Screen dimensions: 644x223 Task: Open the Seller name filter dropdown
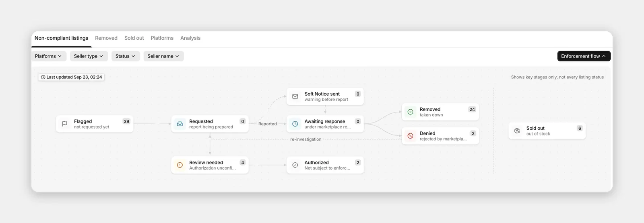[163, 56]
